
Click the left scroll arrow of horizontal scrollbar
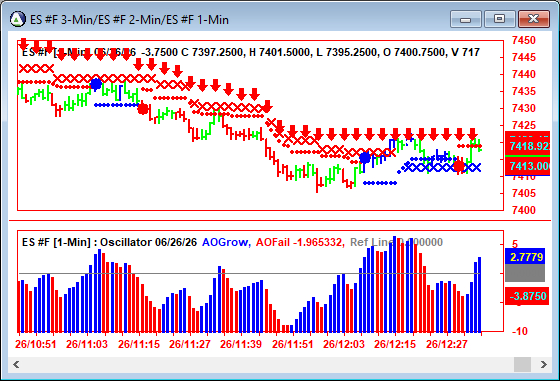point(16,365)
